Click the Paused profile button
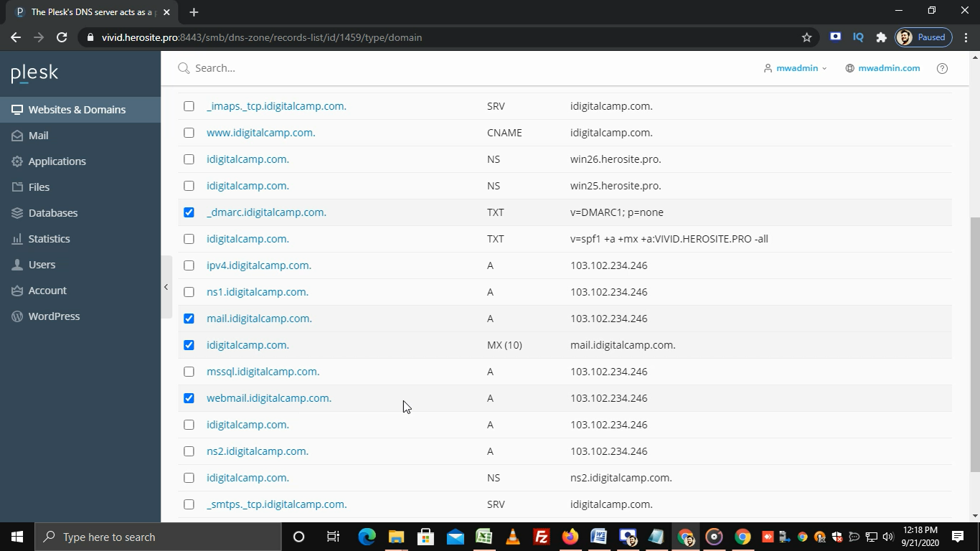Screen dimensions: 980x551 click(923, 37)
